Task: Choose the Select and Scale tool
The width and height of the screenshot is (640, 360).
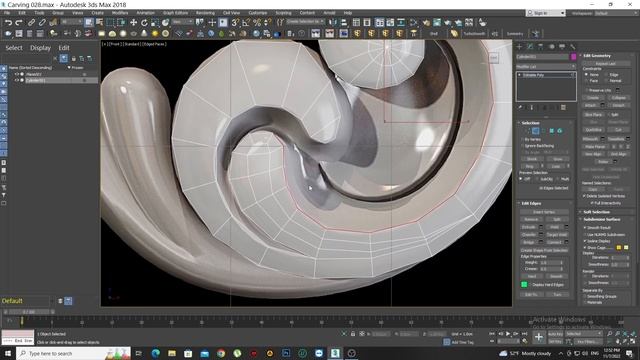Action: 155,22
